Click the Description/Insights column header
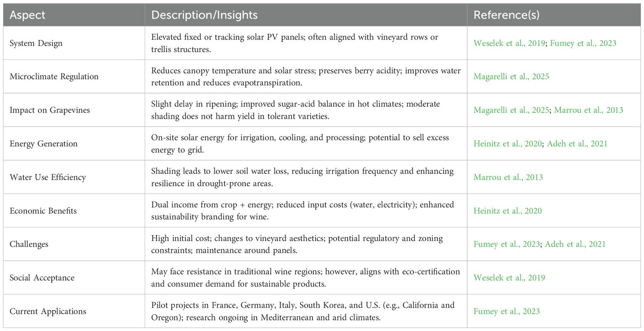644x331 pixels. point(204,15)
